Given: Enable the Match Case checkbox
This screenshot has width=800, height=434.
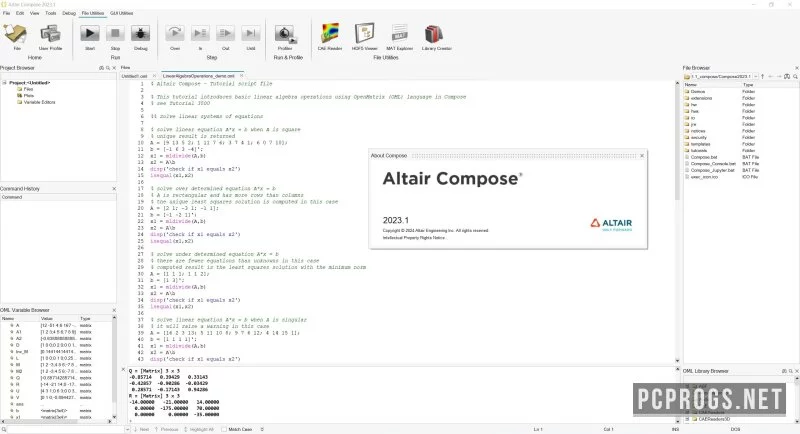Looking at the screenshot, I should 223,429.
